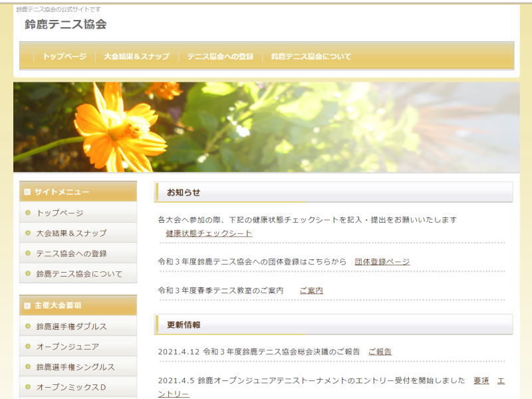This screenshot has height=399, width=532.
Task: Click bullet icon beside オープンジュニア
Action: pyautogui.click(x=28, y=346)
